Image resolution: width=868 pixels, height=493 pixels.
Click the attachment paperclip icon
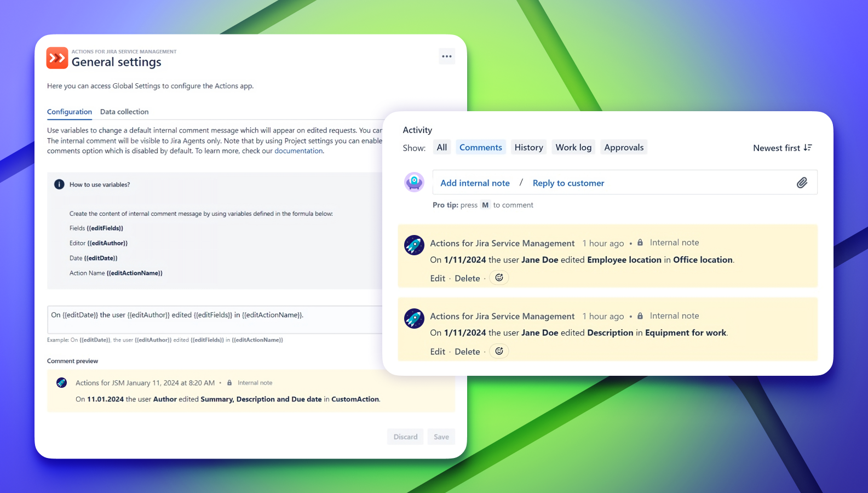click(x=802, y=183)
